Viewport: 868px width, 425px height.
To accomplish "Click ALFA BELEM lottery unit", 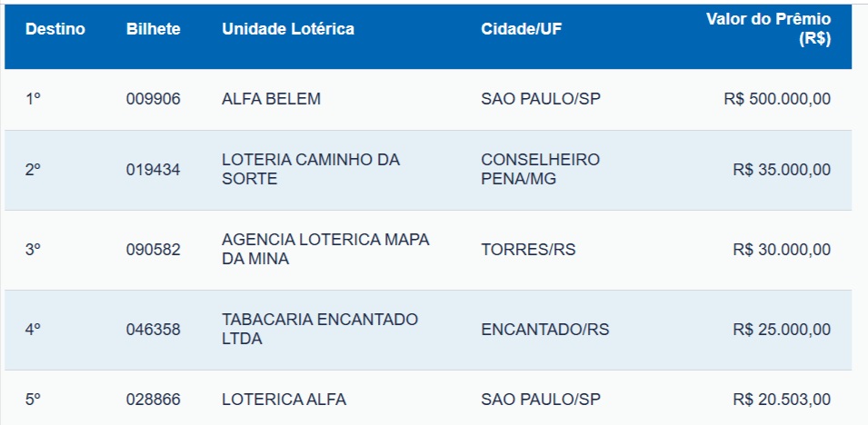I will click(271, 99).
